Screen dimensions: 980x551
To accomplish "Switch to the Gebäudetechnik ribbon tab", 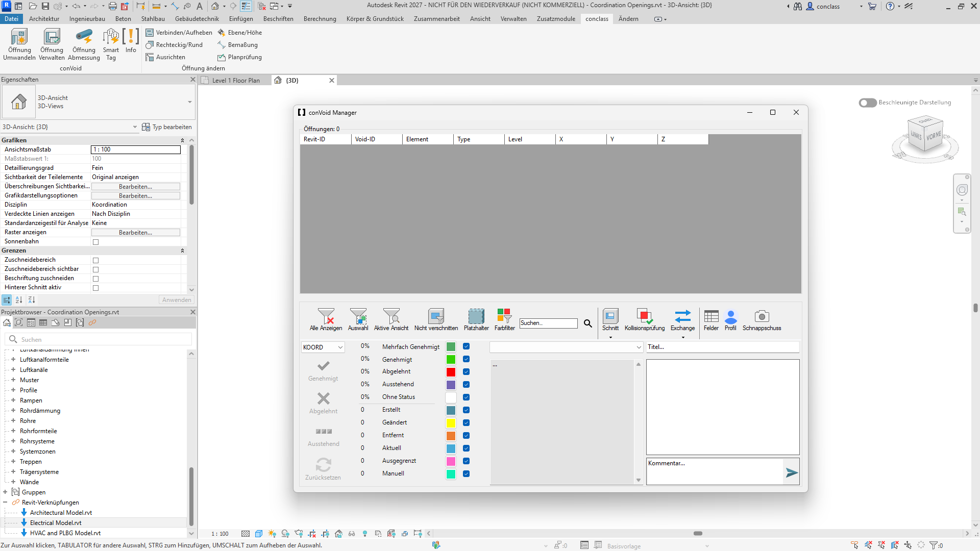I will tap(197, 19).
